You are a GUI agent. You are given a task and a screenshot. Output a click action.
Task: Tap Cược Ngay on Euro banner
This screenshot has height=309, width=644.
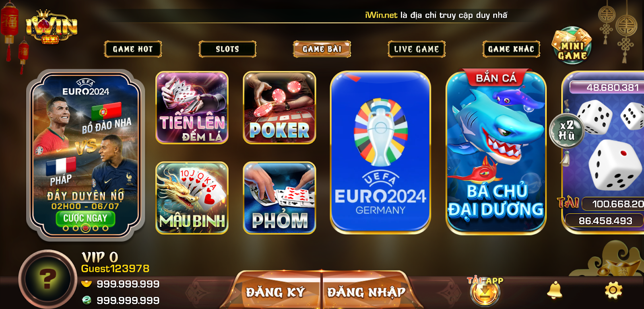85,218
